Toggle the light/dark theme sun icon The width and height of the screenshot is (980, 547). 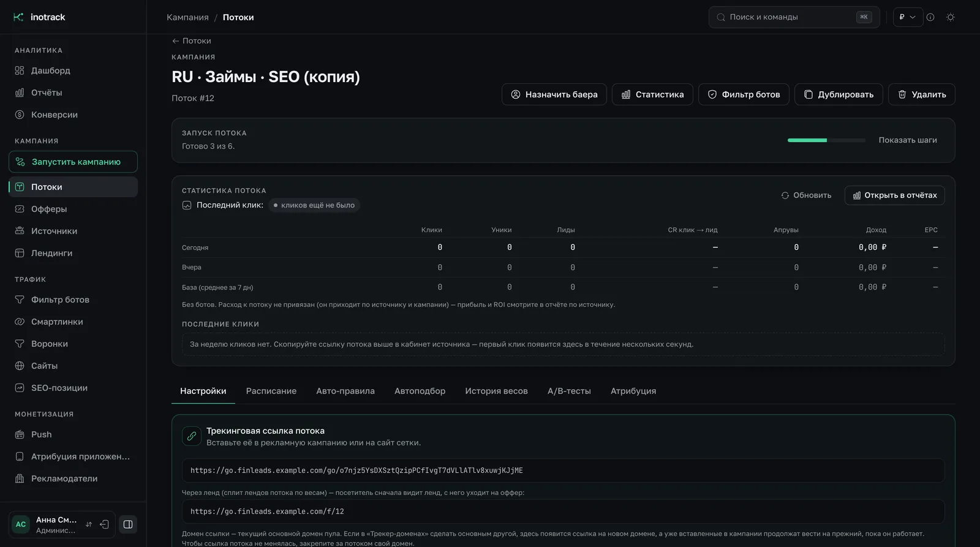pos(951,17)
